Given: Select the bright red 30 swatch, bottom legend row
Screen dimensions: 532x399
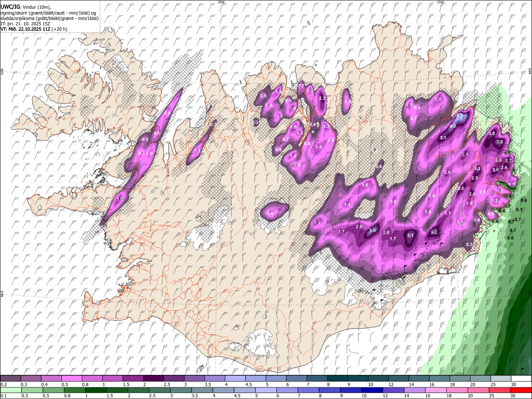Looking at the screenshot, I should point(521,390).
